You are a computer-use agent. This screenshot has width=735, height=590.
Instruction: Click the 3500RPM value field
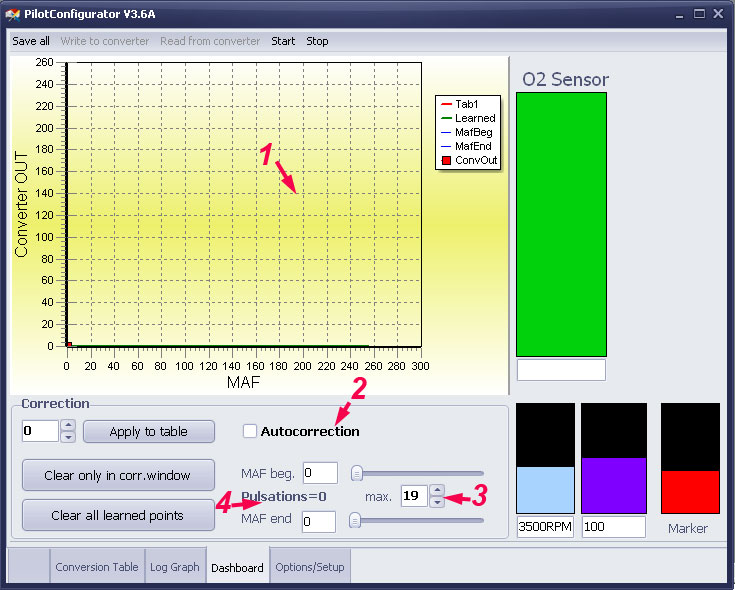click(545, 527)
